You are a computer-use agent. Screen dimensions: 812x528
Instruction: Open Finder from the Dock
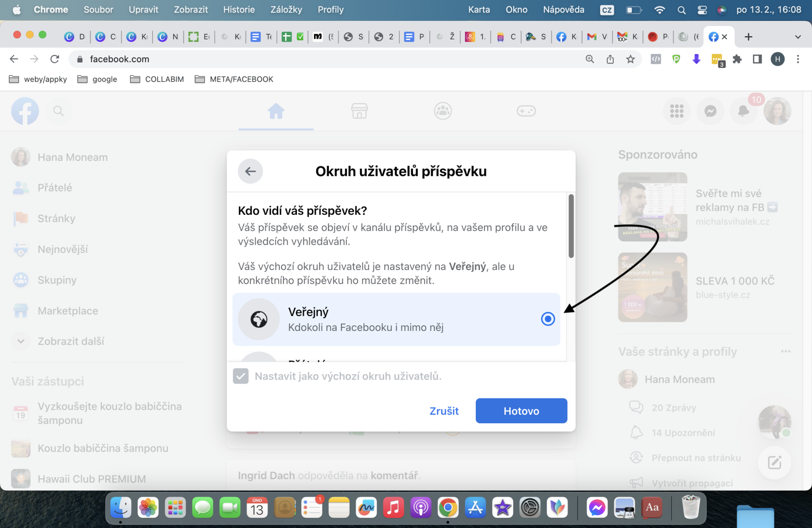point(121,508)
